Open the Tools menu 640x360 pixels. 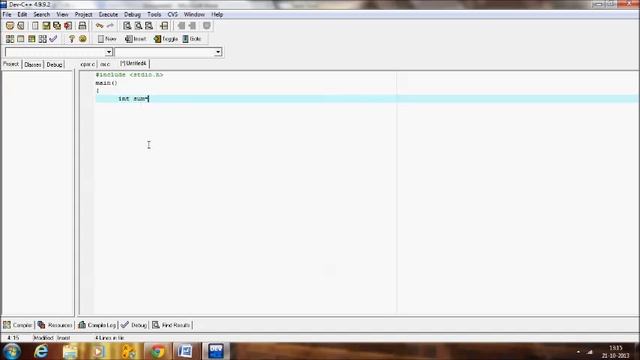pyautogui.click(x=154, y=14)
